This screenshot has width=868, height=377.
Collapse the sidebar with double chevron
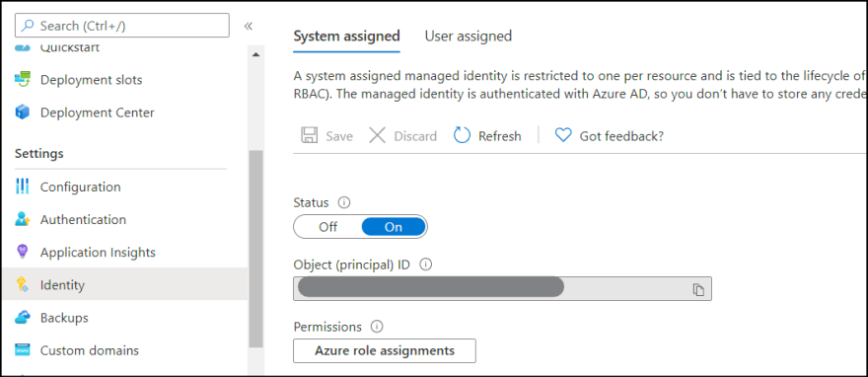(x=249, y=26)
